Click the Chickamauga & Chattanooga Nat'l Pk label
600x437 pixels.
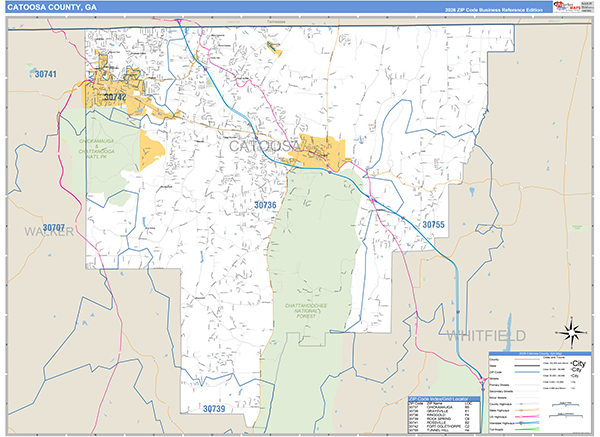(x=96, y=149)
